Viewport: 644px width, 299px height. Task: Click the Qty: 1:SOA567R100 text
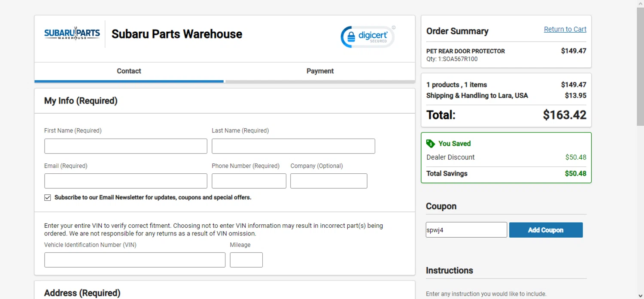tap(452, 59)
